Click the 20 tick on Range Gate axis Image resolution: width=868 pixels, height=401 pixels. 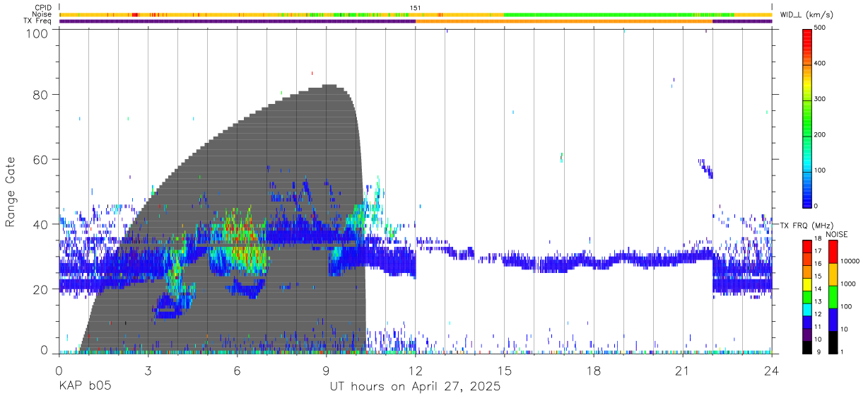pyautogui.click(x=42, y=290)
